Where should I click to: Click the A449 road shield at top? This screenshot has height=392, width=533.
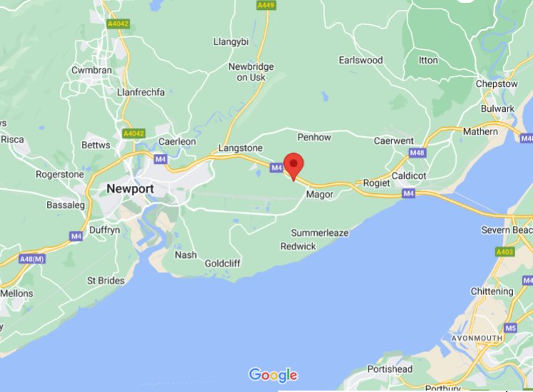pyautogui.click(x=266, y=6)
